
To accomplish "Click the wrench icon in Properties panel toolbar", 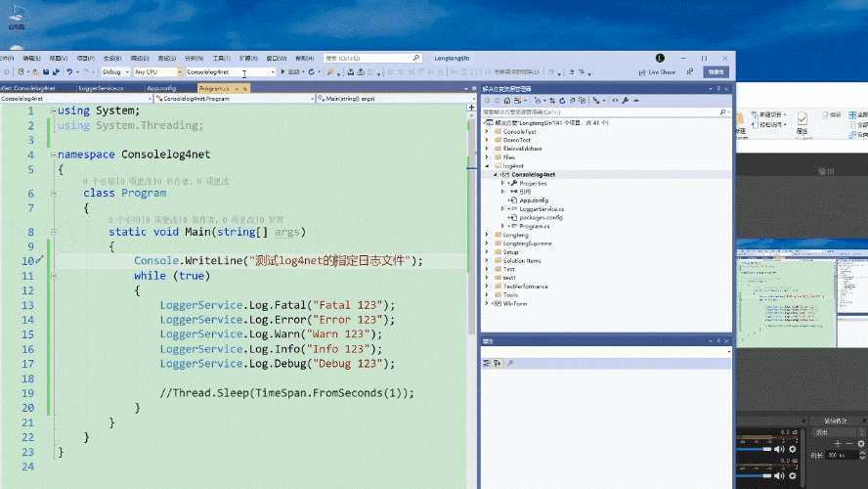I will pyautogui.click(x=510, y=363).
